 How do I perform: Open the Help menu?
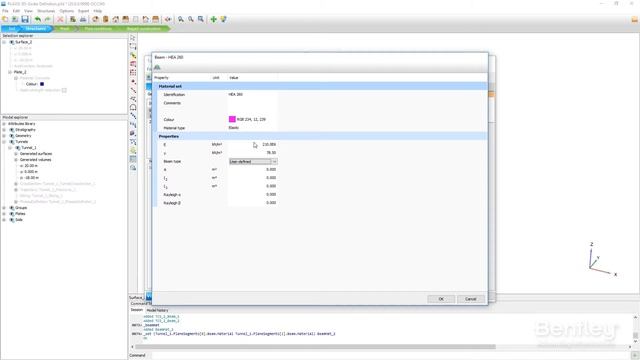tap(98, 11)
